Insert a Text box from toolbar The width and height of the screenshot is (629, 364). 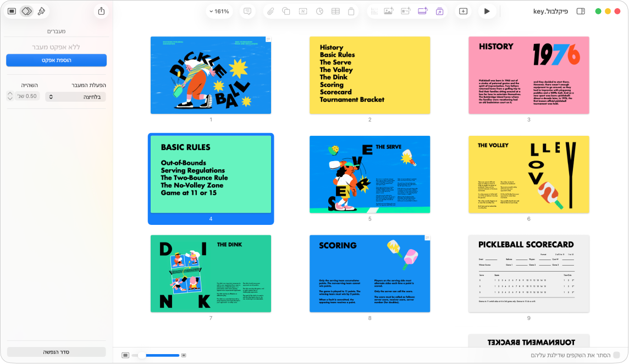[303, 11]
